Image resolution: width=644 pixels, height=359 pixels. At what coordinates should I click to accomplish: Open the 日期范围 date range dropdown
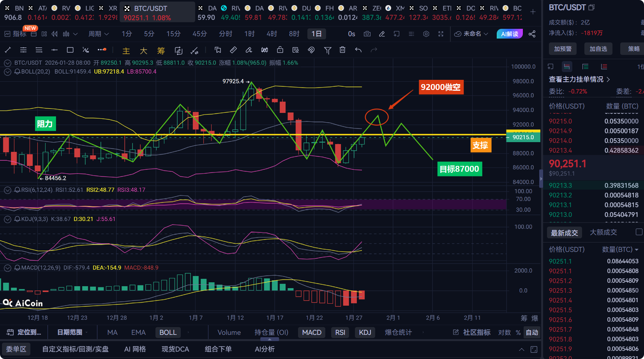tap(72, 332)
